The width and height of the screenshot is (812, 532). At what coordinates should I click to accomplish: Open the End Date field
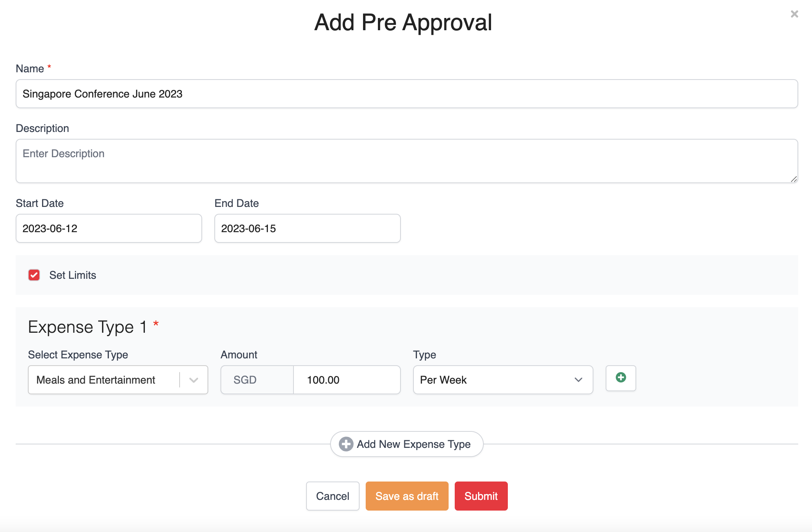307,228
